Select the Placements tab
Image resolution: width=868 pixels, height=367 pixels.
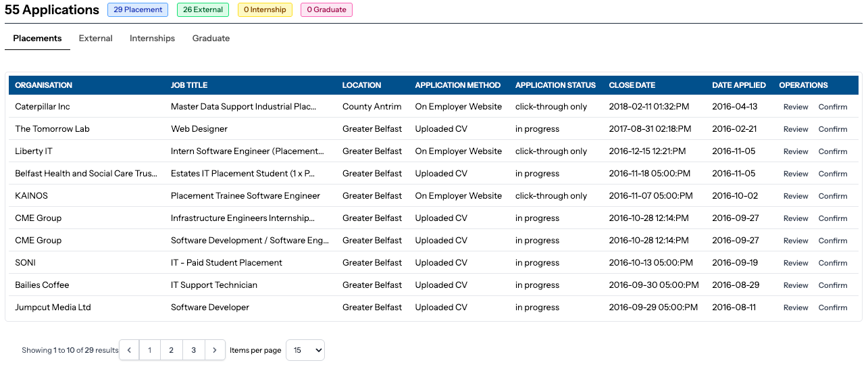[x=38, y=39]
